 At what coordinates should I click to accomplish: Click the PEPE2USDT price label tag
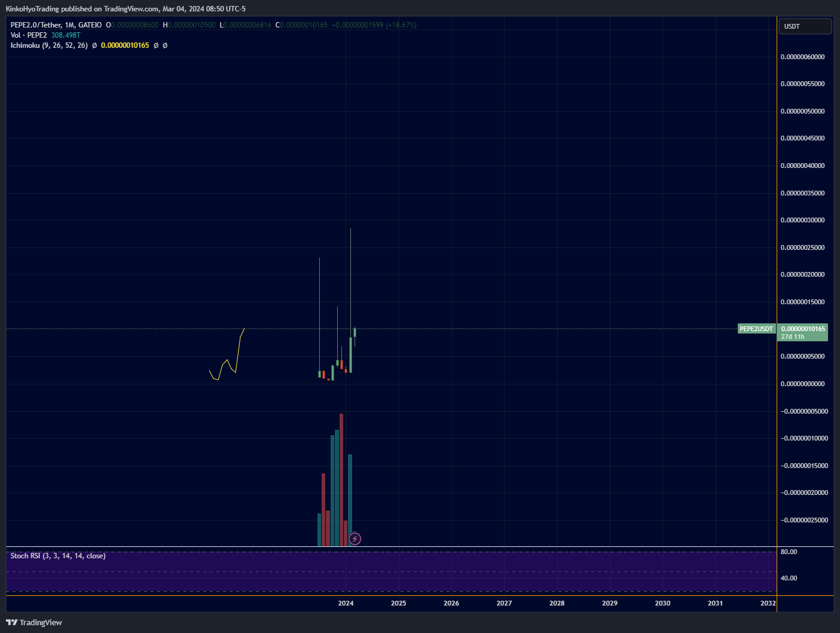(756, 329)
